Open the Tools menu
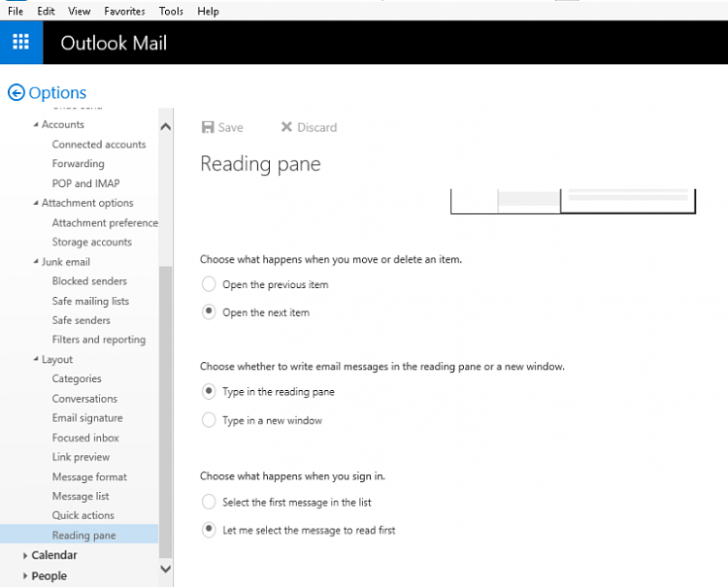Image resolution: width=728 pixels, height=587 pixels. (171, 11)
